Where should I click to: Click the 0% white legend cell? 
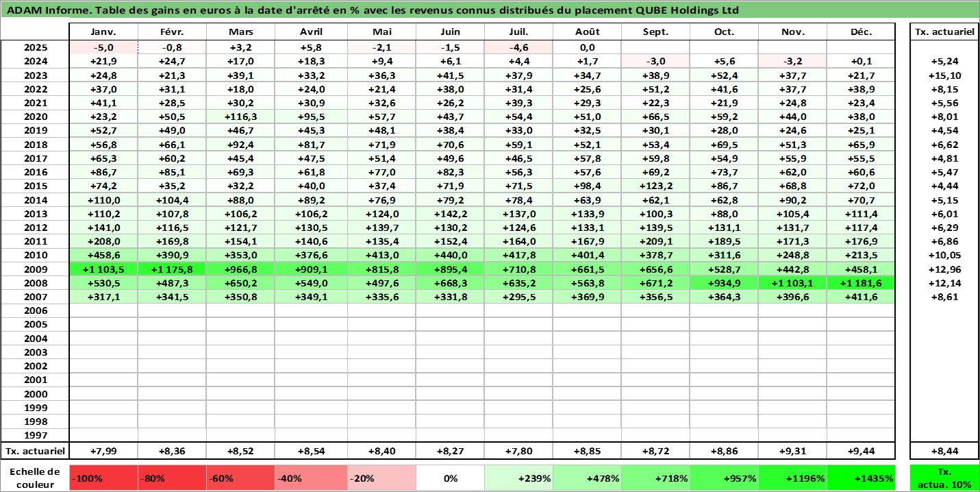click(450, 478)
